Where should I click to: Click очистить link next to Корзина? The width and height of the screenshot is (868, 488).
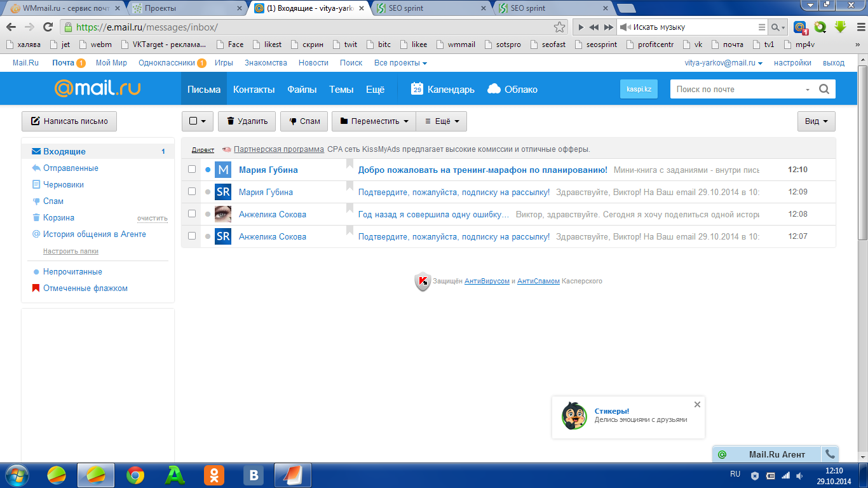153,218
